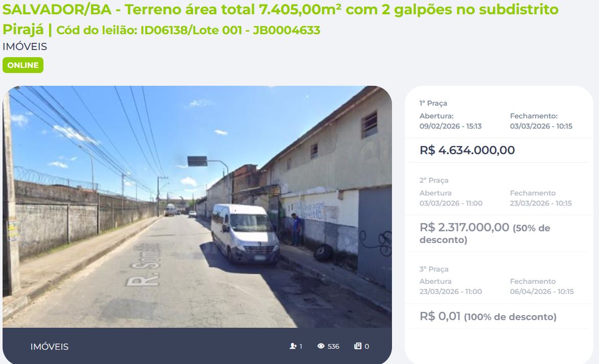Click the green ONLINE badge
The image size is (599, 364).
pos(23,65)
